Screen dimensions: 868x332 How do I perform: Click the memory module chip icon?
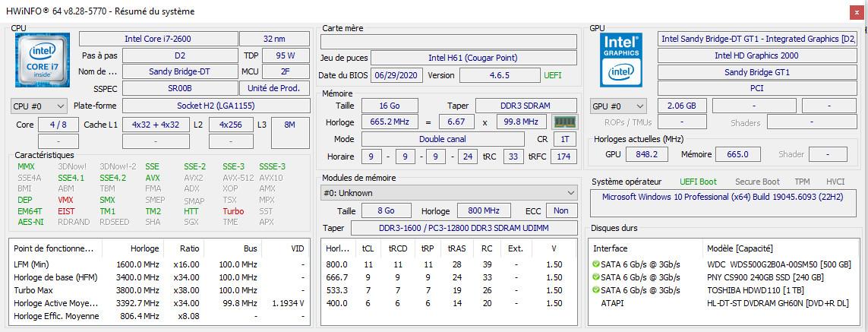pyautogui.click(x=565, y=122)
